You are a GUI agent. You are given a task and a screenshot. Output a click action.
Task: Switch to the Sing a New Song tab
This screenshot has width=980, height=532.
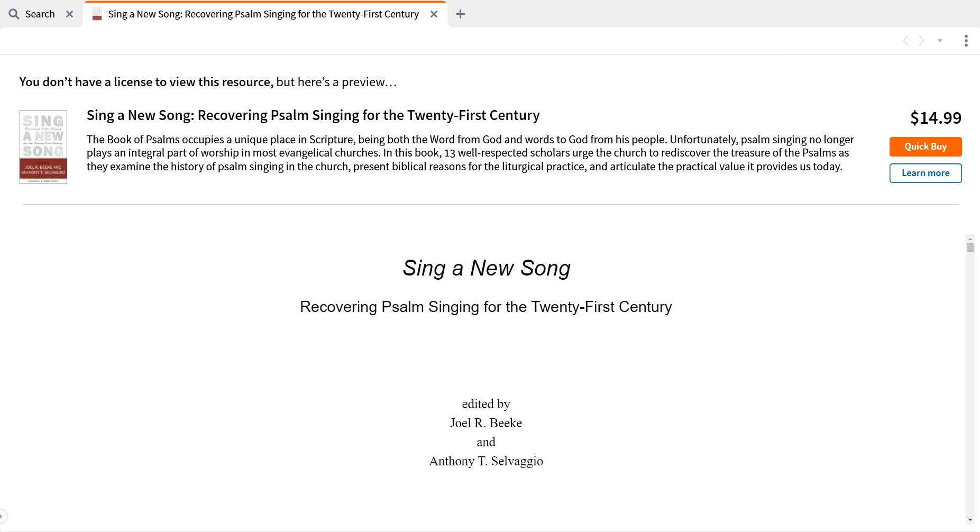[263, 14]
